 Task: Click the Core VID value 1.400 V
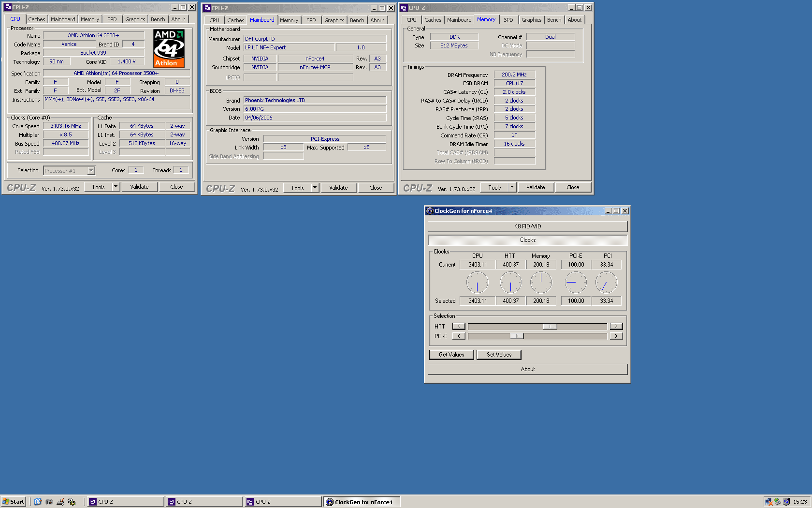127,61
